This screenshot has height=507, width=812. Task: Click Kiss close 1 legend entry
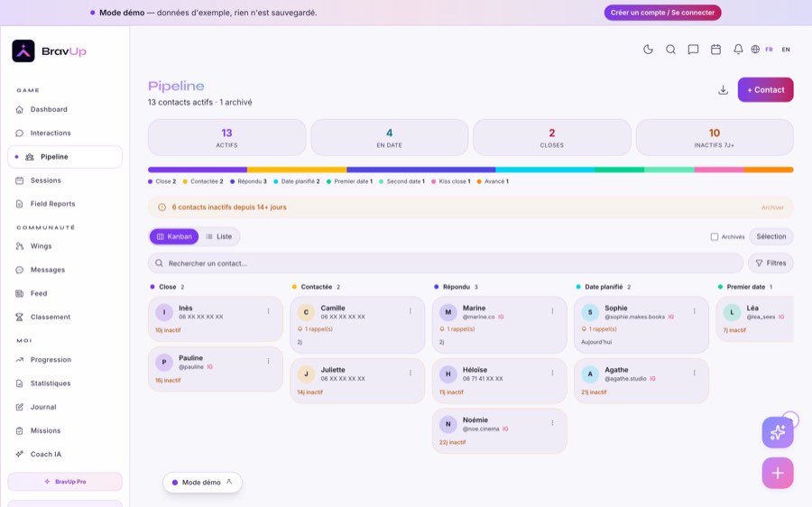[x=451, y=181]
